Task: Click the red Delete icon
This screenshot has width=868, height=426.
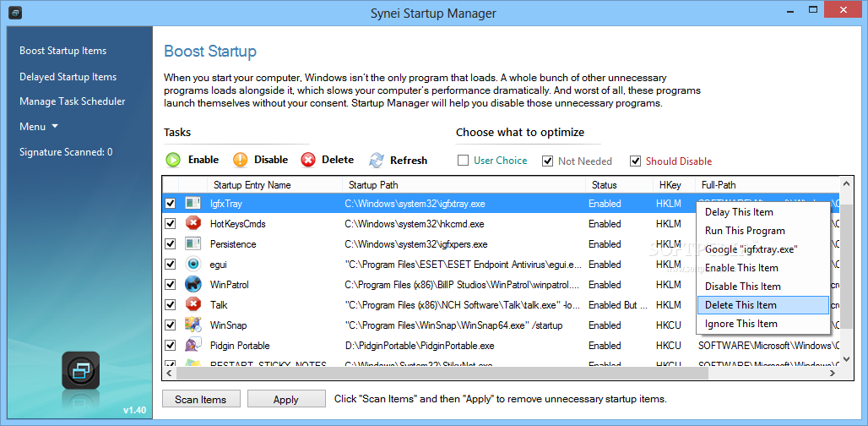Action: point(308,160)
